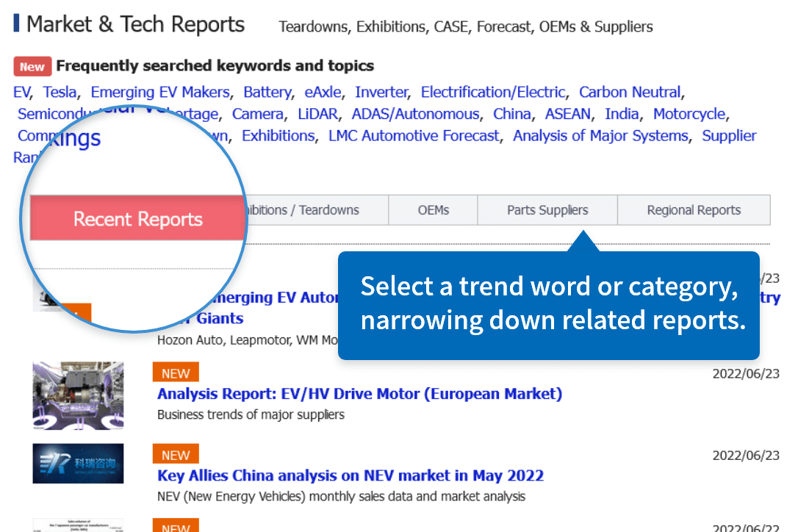Click the EV keyword link

tap(21, 92)
